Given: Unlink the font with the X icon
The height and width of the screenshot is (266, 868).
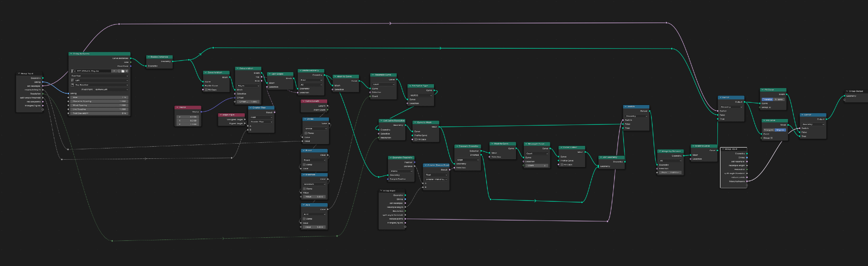Looking at the screenshot, I should click(x=127, y=71).
